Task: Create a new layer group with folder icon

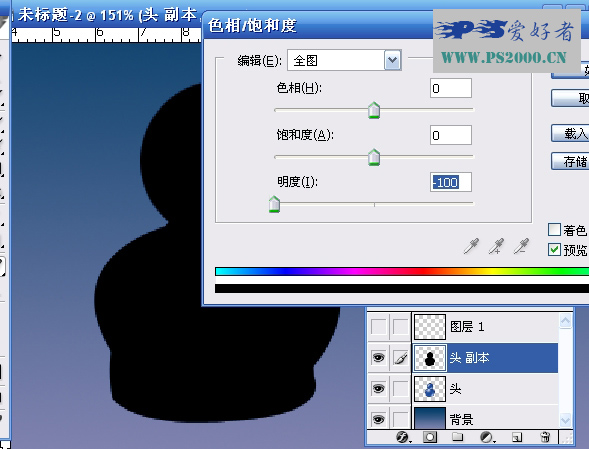Action: (457, 437)
